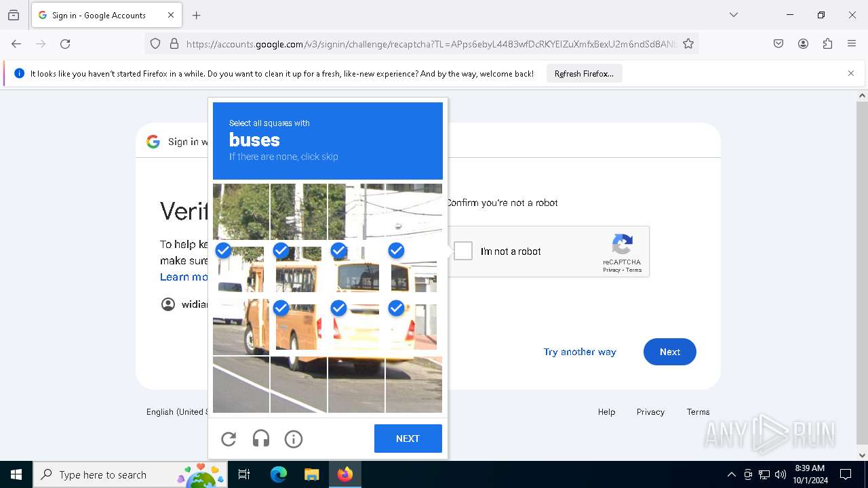Open network status tray icon
Screen dimensions: 868x488
pyautogui.click(x=764, y=474)
